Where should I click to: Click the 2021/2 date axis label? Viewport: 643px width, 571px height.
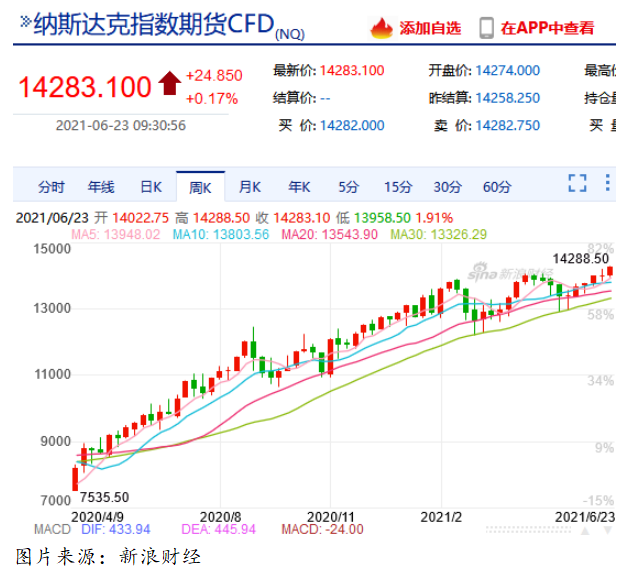point(441,517)
